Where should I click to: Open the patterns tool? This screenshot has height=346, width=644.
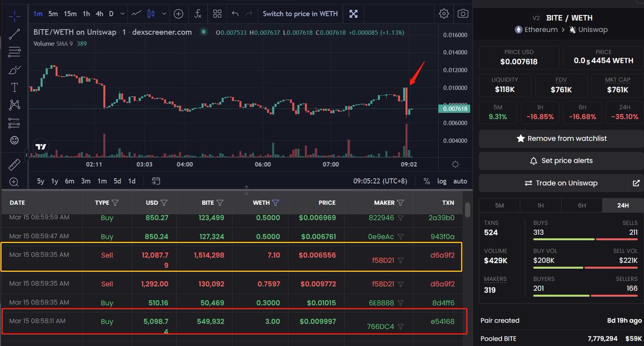14,105
